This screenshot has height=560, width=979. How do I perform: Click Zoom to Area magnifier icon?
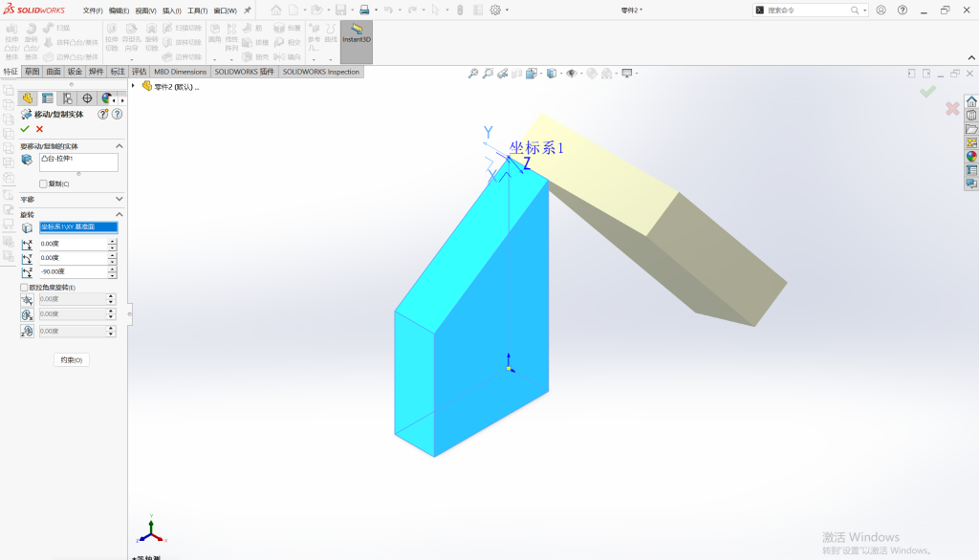click(x=488, y=74)
